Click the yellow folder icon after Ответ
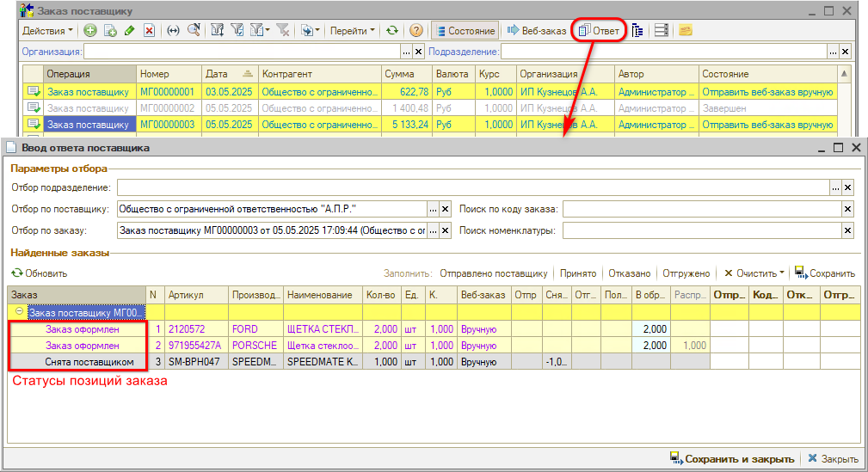868x472 pixels. click(x=686, y=30)
